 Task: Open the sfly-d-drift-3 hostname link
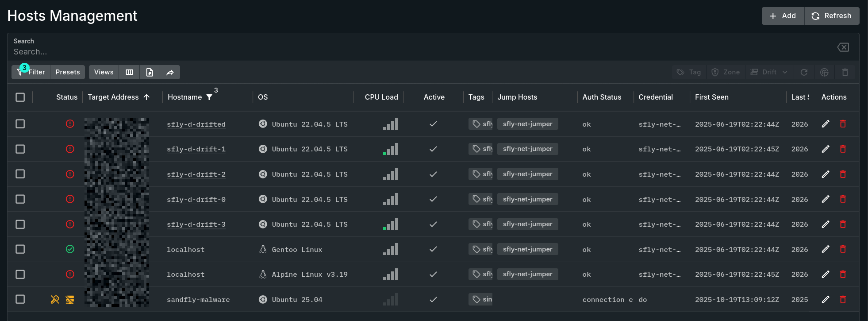tap(196, 224)
